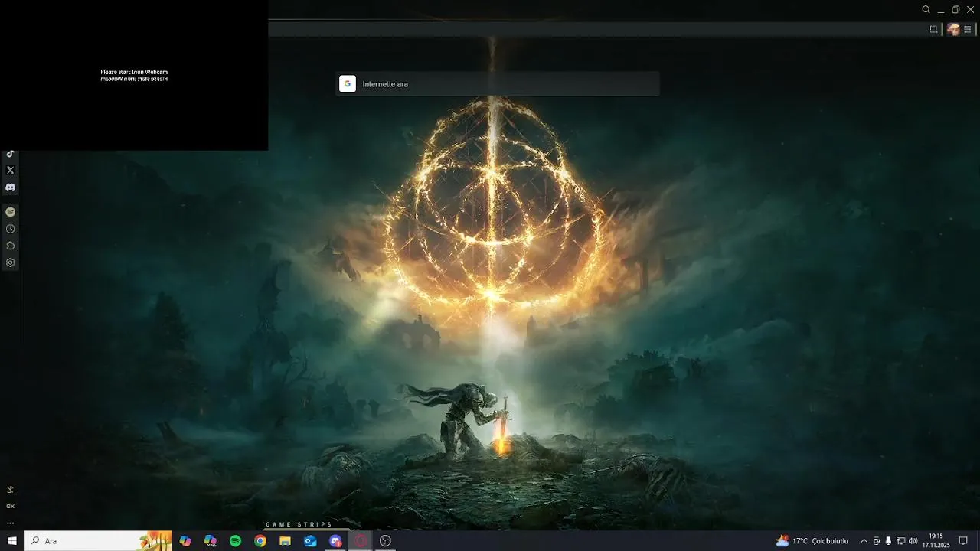Open Google Chrome from the taskbar
Screen dimensions: 980x551
(x=260, y=541)
